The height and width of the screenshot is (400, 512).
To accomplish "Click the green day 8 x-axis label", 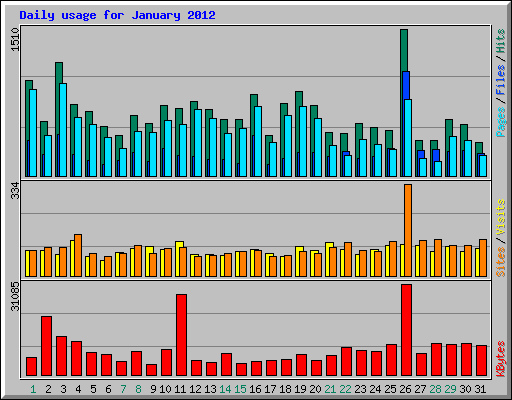I will click(x=138, y=389).
